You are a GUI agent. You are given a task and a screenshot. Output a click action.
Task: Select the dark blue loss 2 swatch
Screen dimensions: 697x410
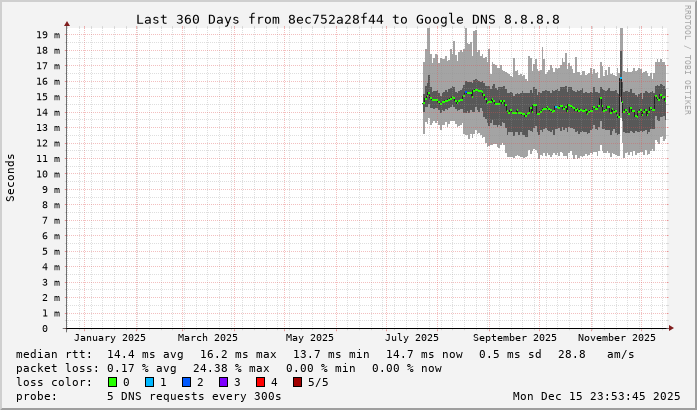tap(185, 382)
